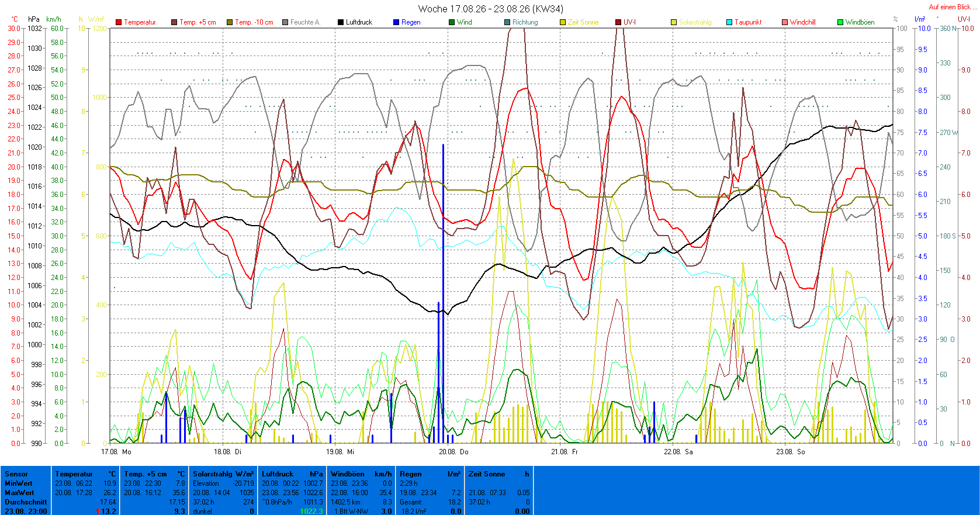Click the minimum pressure value 1002.7

click(313, 483)
